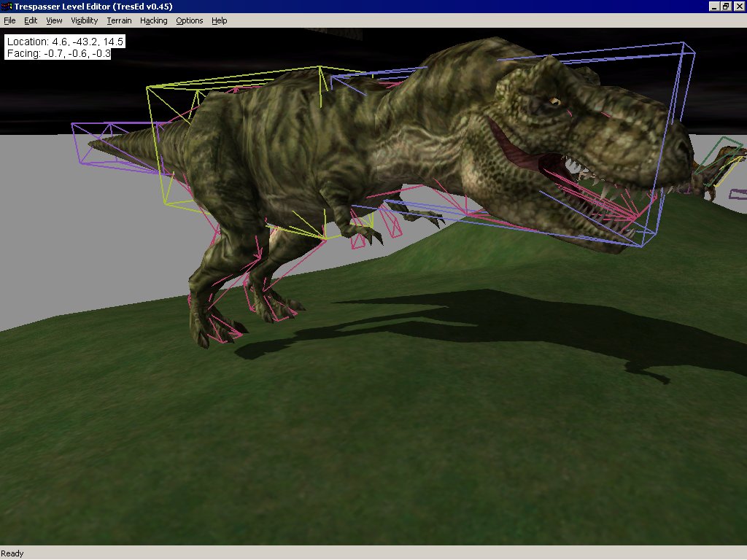Open the View menu
Image resolution: width=747 pixels, height=560 pixels.
pos(54,20)
